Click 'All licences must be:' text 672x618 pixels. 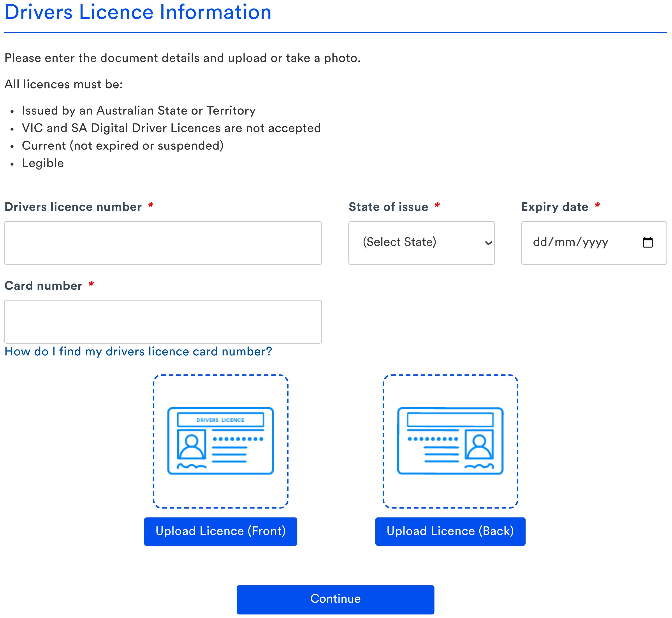tap(64, 84)
